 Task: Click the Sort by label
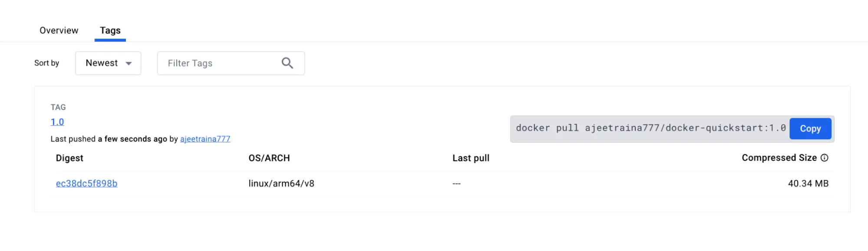(46, 63)
